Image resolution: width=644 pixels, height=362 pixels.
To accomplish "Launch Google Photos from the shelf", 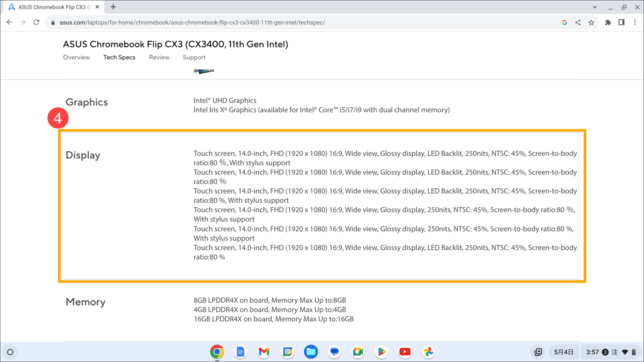I will [428, 352].
